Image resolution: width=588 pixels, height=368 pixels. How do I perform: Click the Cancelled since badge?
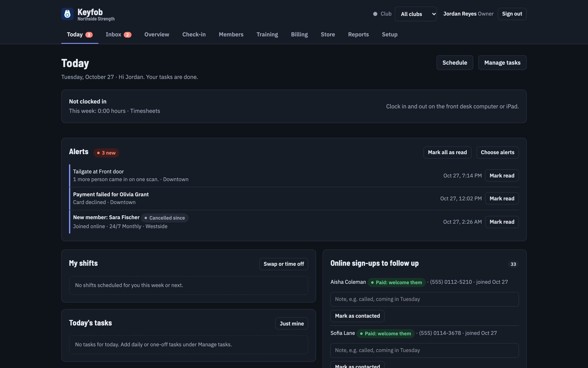165,218
